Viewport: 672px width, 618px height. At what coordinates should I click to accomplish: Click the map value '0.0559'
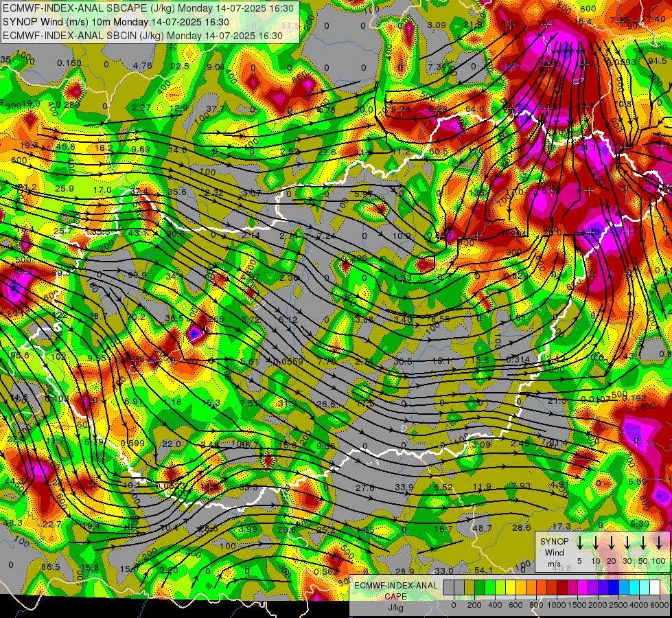click(x=288, y=362)
